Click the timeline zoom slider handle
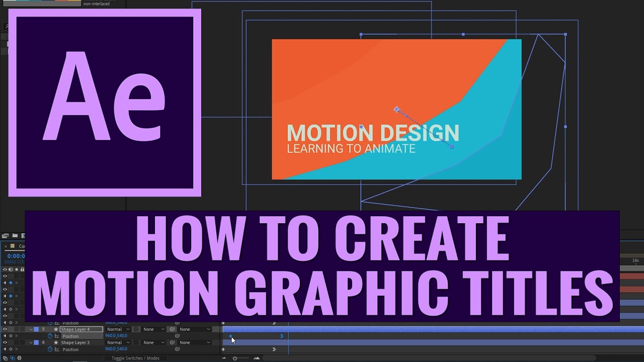The width and height of the screenshot is (644, 362). coord(235,358)
